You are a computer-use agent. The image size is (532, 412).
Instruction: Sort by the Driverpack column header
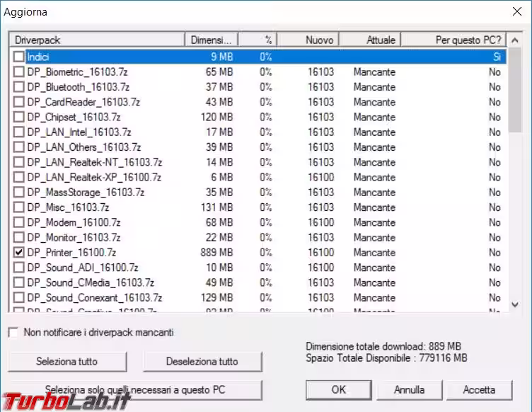coord(96,40)
